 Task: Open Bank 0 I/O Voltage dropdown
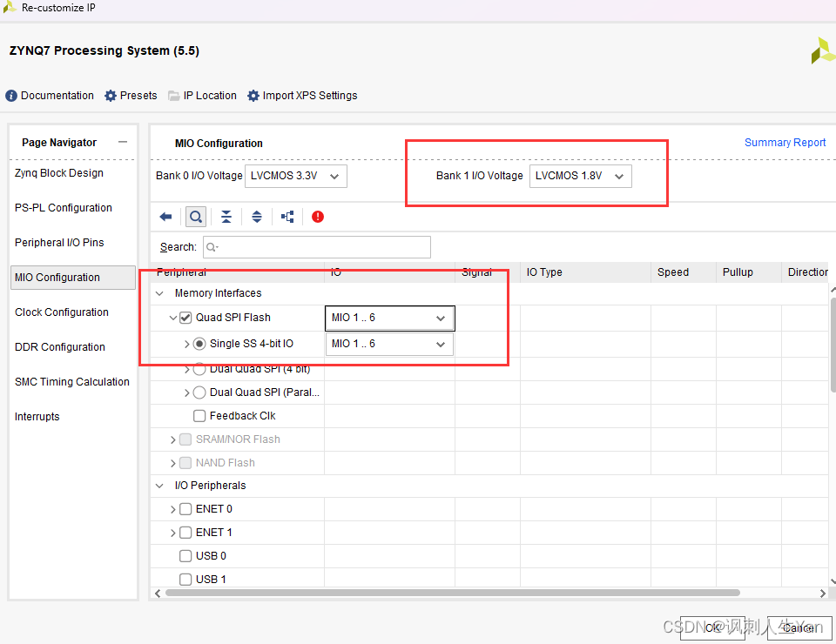[x=296, y=177]
